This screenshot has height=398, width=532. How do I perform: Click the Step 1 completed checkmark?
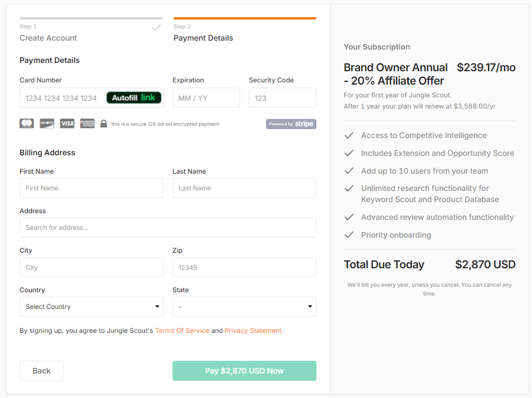[157, 27]
